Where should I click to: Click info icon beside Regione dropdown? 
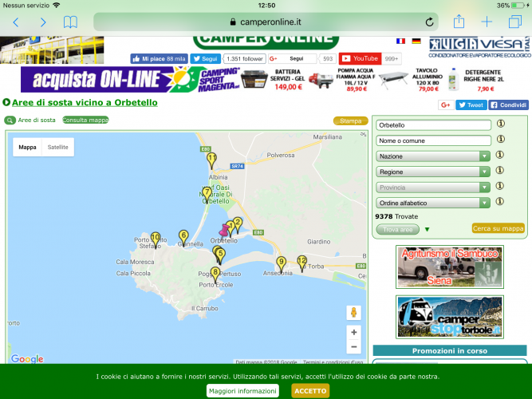[500, 170]
